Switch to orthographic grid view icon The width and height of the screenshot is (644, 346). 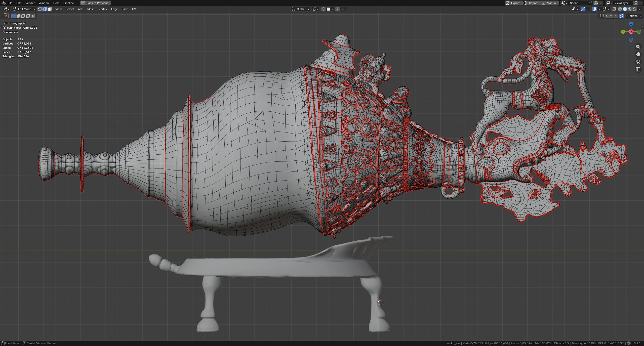coord(638,69)
